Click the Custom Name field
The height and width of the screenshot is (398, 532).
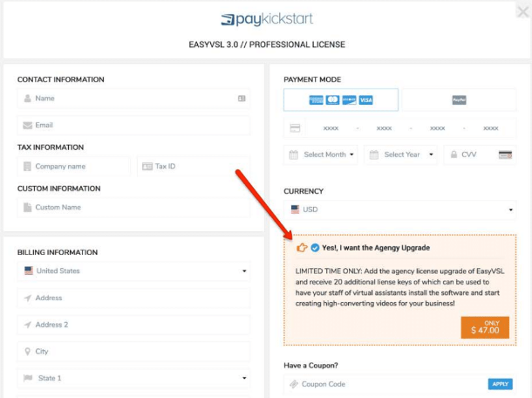[x=133, y=208]
